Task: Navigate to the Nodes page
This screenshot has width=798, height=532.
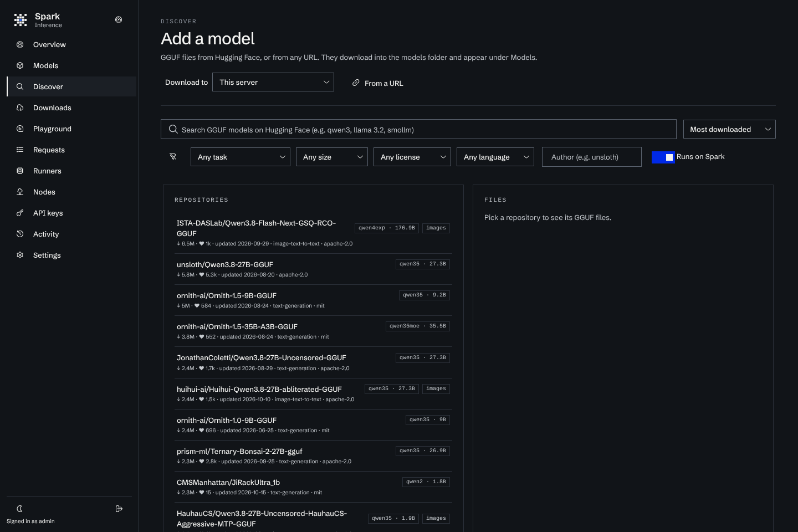Action: click(71, 192)
